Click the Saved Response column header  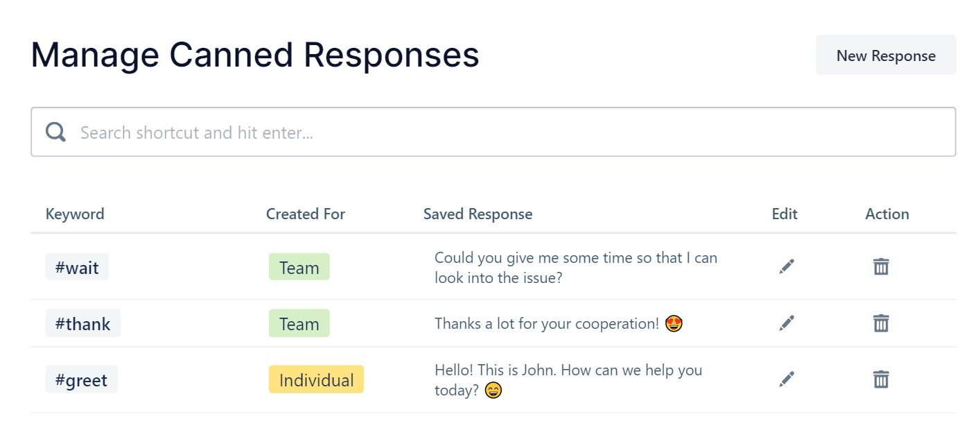[x=478, y=214]
